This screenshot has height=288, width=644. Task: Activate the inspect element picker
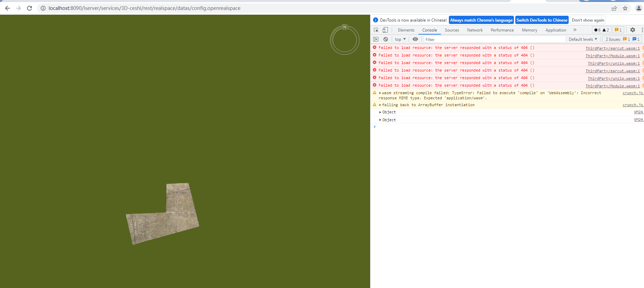click(376, 30)
